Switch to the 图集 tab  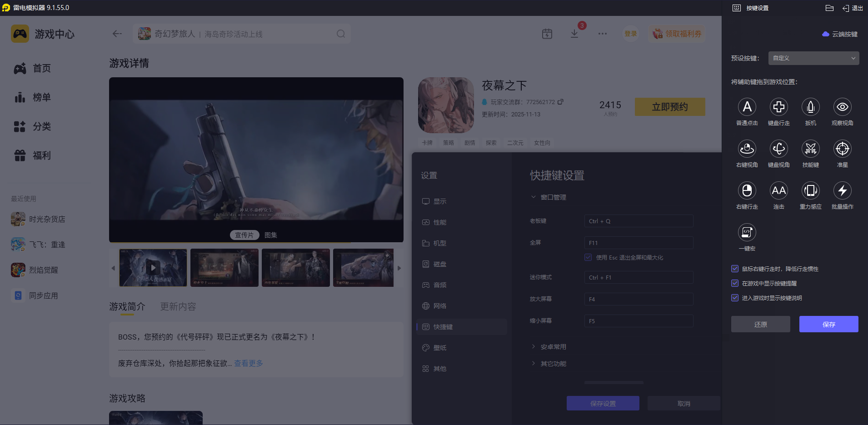coord(270,235)
